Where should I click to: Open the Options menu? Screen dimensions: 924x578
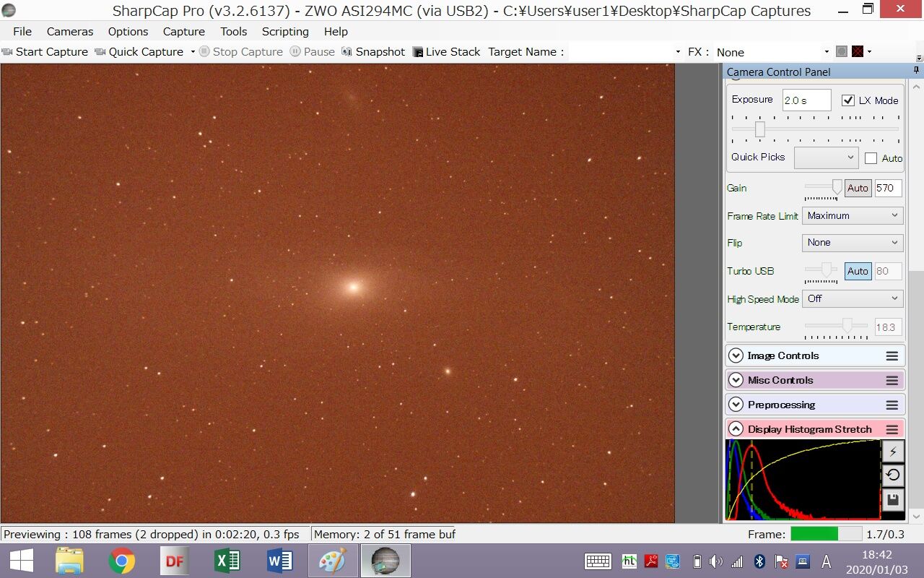click(128, 31)
